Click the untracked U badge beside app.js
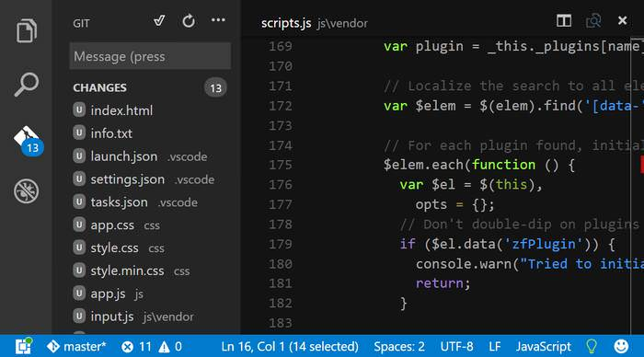Screen dimensions: 644x357 (x=79, y=294)
